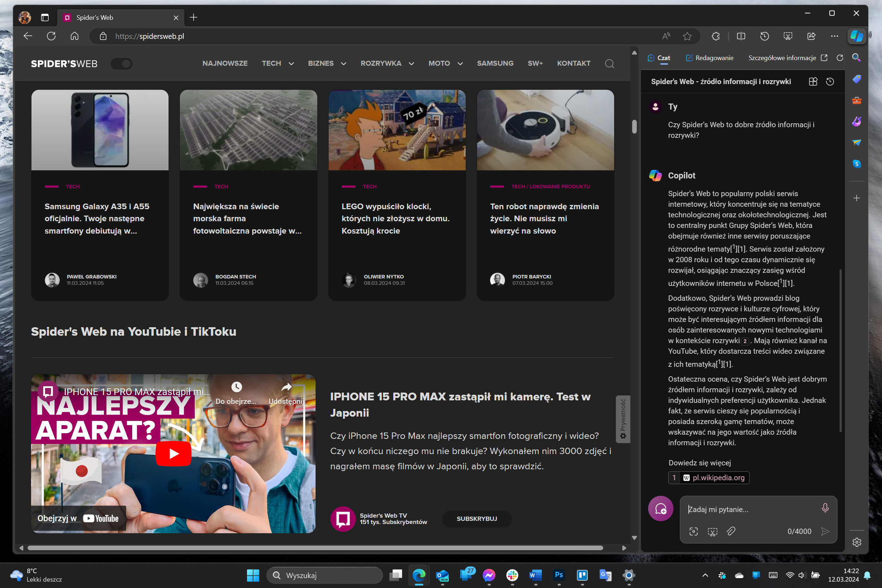
Task: Click the horizontal page scrollbar
Action: pos(315,548)
